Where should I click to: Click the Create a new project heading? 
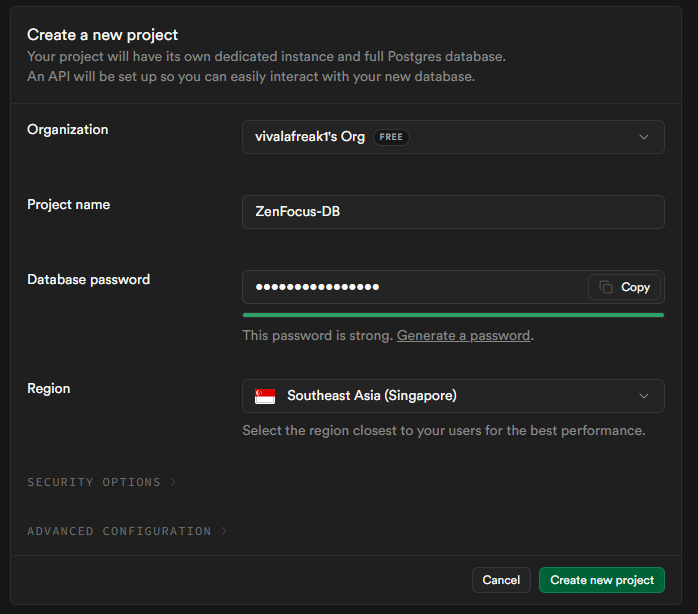coord(102,35)
